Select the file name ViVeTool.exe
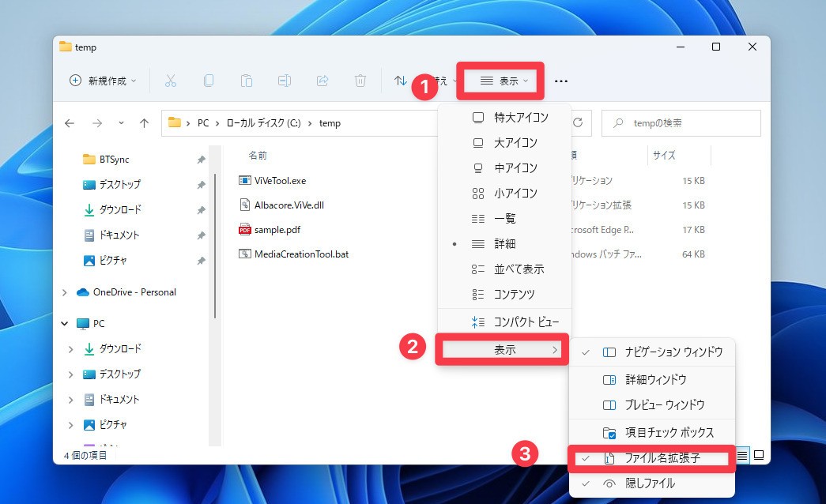 click(x=281, y=181)
